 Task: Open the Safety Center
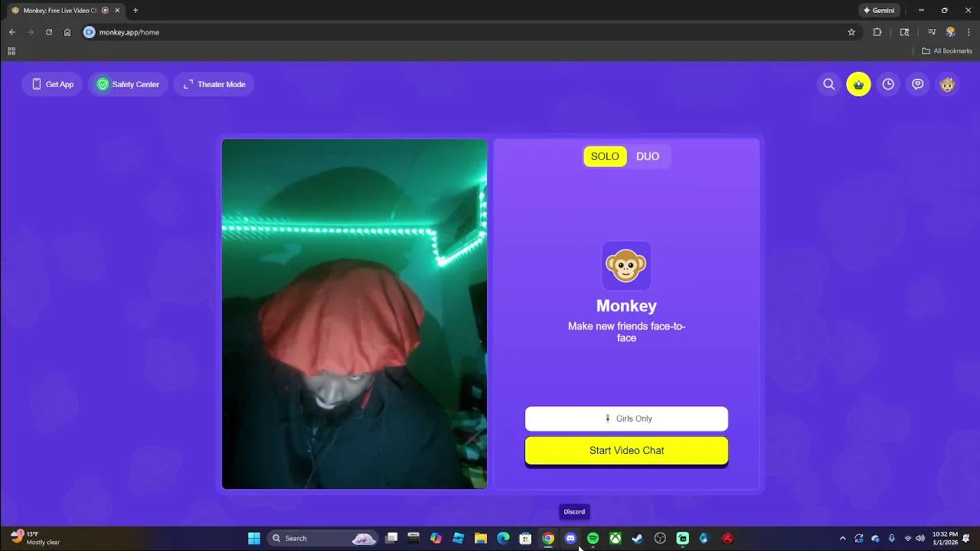coord(128,84)
